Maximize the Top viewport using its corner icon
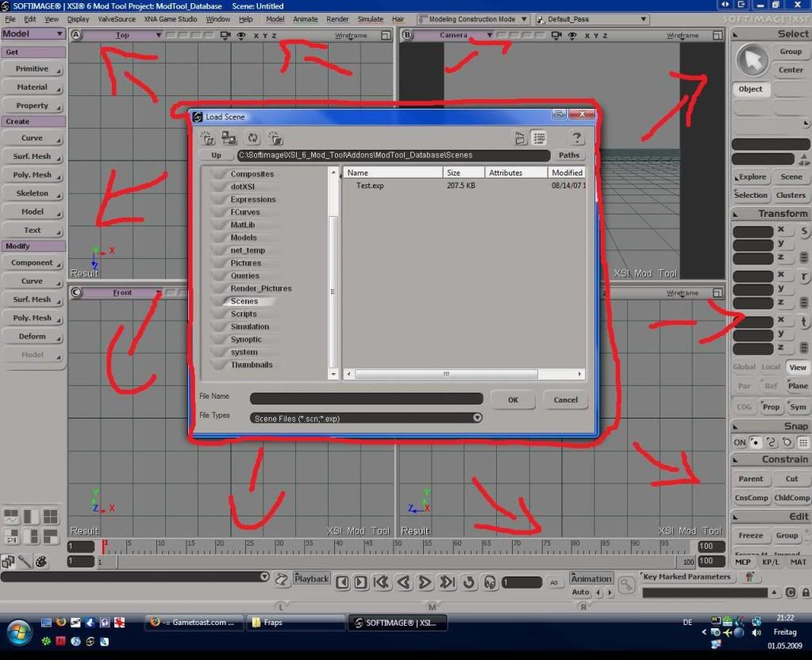The height and width of the screenshot is (660, 812). pos(386,35)
